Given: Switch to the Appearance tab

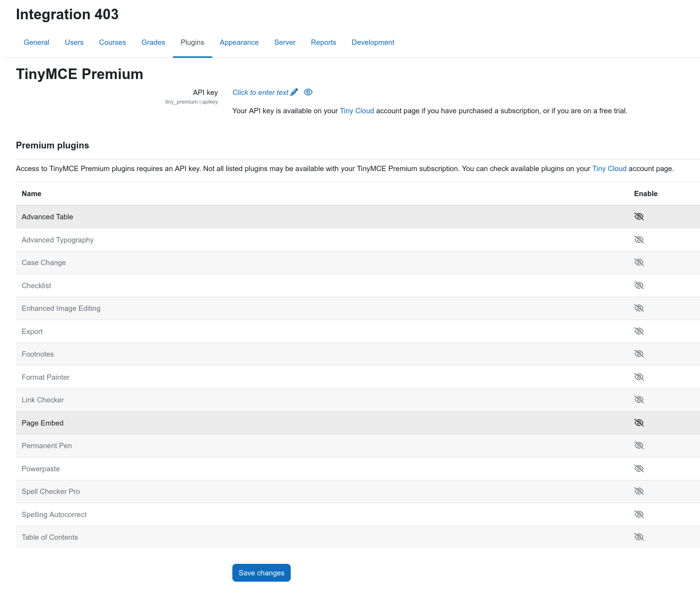Looking at the screenshot, I should (x=239, y=42).
